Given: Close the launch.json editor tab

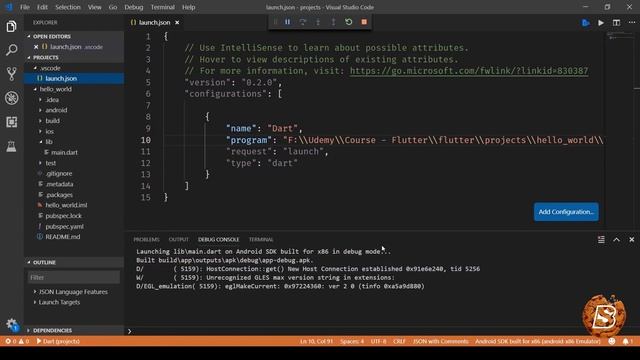Looking at the screenshot, I should tap(177, 22).
